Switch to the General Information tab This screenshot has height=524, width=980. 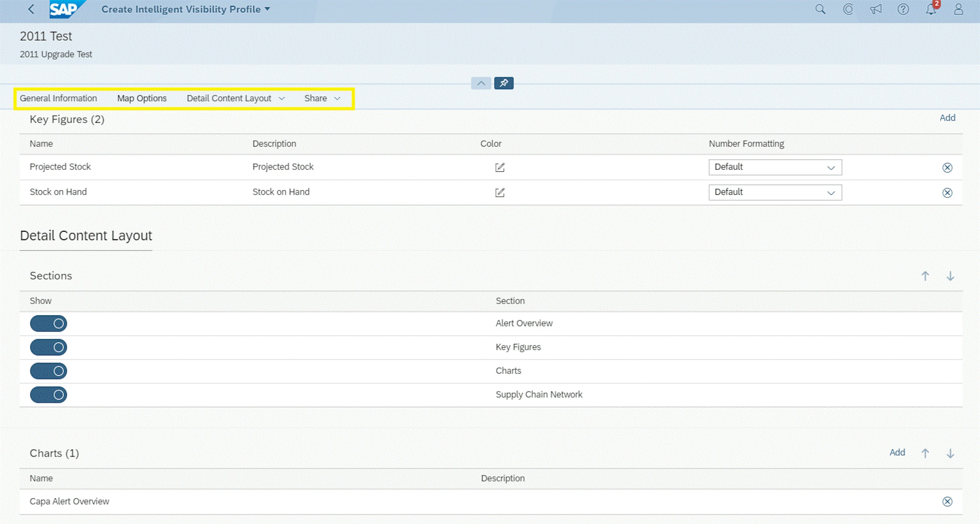[x=58, y=98]
